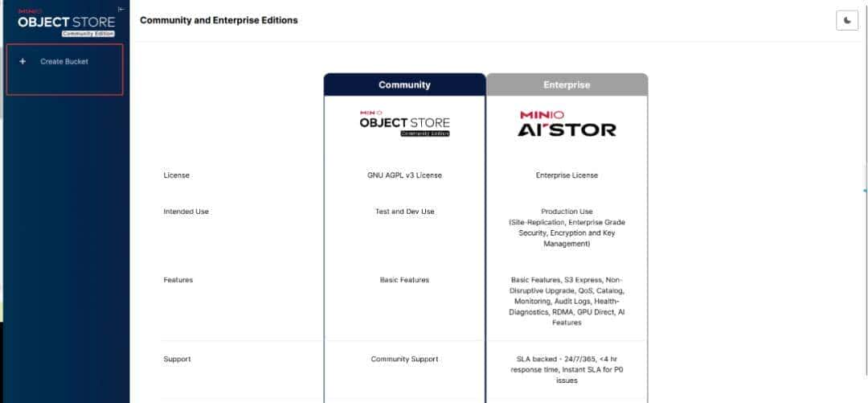The image size is (868, 403).
Task: Click the "Community Edition" badge in the sidebar
Action: [x=88, y=34]
